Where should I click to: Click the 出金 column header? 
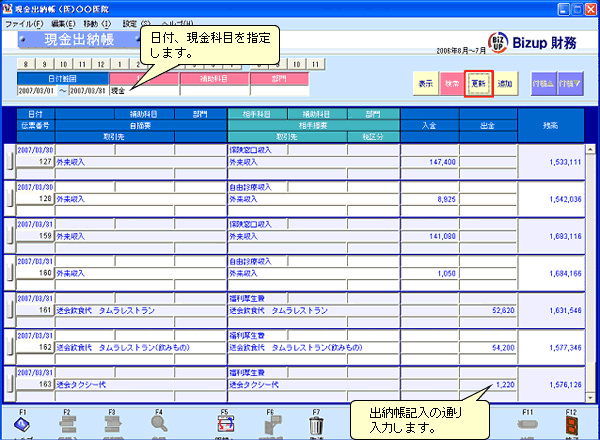coord(488,125)
